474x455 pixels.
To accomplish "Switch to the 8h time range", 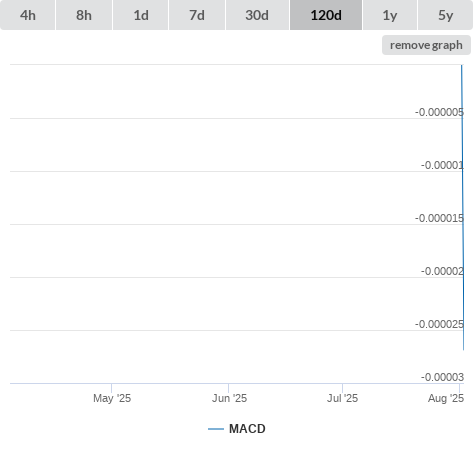I will pyautogui.click(x=84, y=15).
